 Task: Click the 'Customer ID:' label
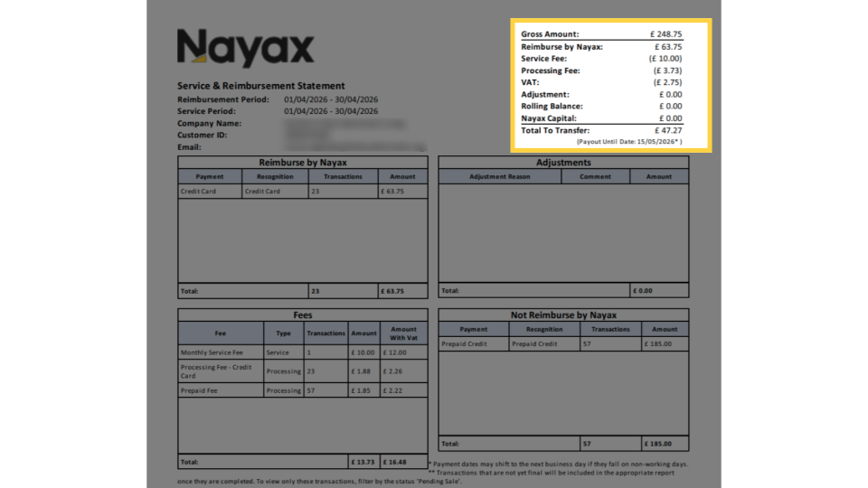[202, 135]
